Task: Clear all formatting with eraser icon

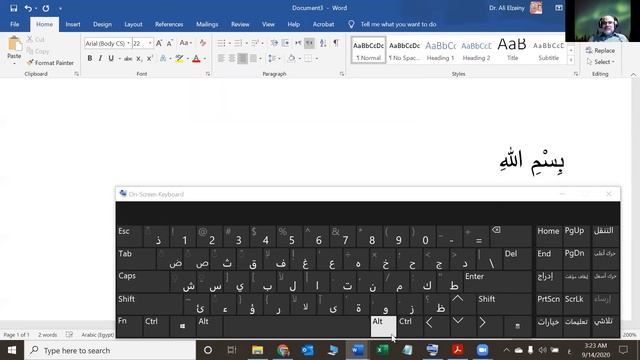Action: (x=203, y=43)
